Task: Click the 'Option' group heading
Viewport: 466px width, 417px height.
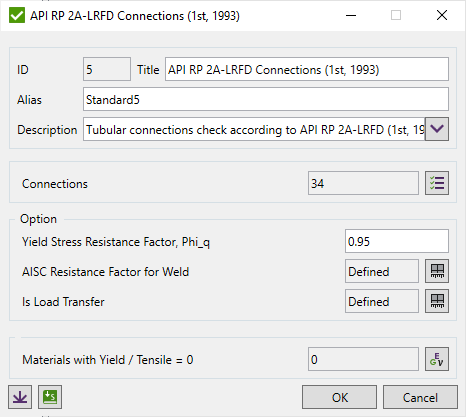Action: coord(38,219)
